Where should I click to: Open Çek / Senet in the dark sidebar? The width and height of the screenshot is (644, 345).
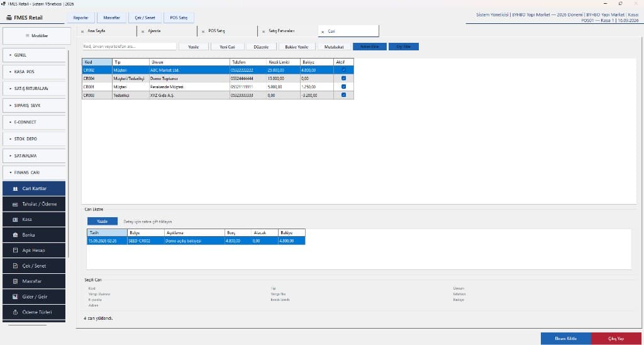click(34, 266)
